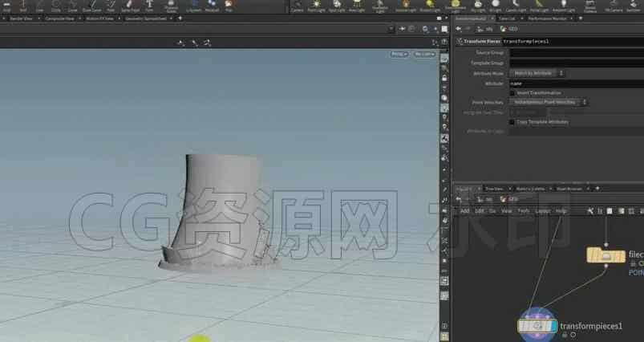Select the File shelf tool
Image resolution: width=644 pixels, height=342 pixels.
[x=229, y=6]
